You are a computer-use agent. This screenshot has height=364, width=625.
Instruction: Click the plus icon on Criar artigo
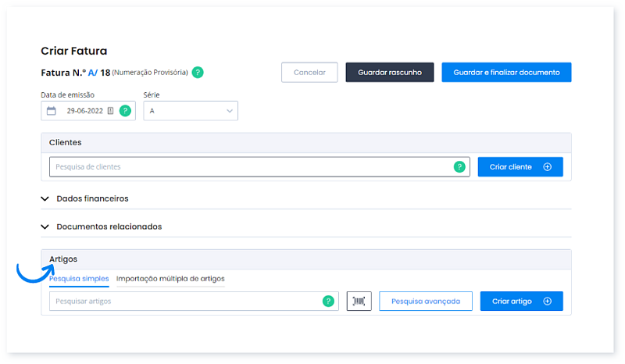547,302
